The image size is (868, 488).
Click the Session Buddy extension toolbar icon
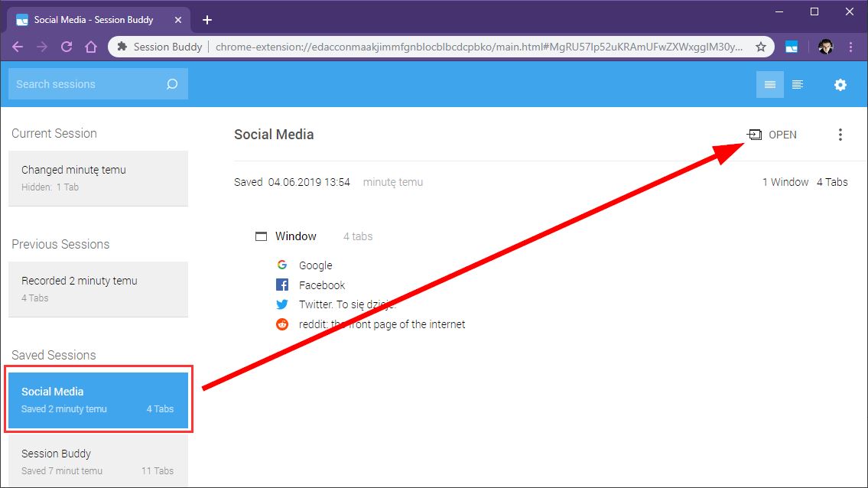(x=792, y=47)
